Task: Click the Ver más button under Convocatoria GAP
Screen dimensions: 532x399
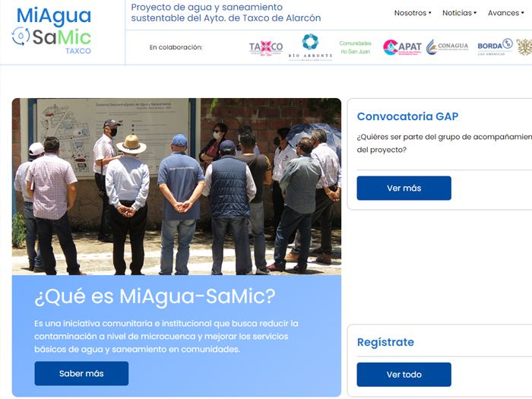Action: click(x=404, y=188)
